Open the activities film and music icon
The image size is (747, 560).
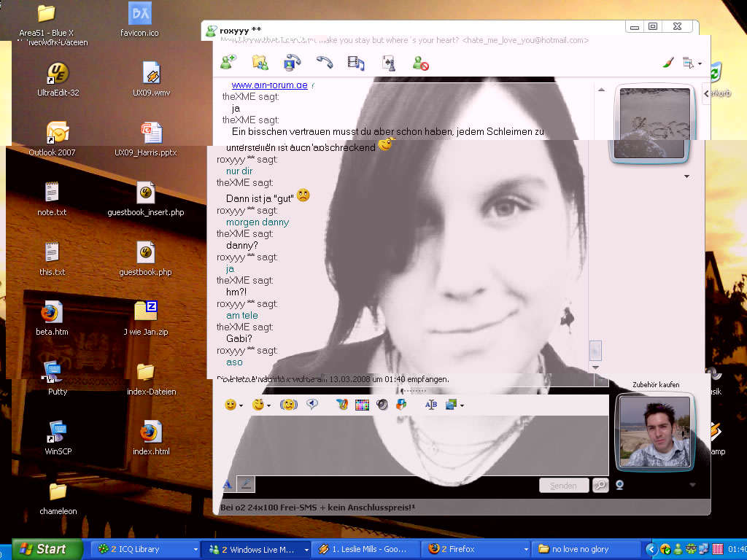[x=356, y=63]
